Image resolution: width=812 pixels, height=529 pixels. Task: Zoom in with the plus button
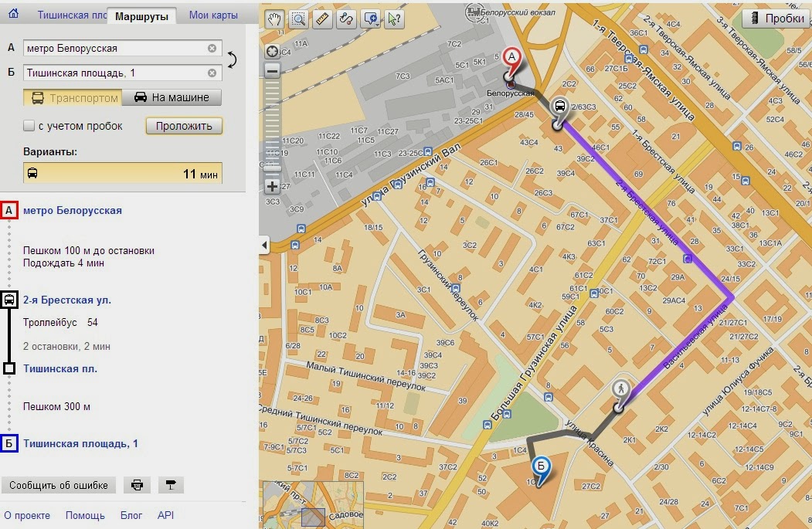pos(273,186)
